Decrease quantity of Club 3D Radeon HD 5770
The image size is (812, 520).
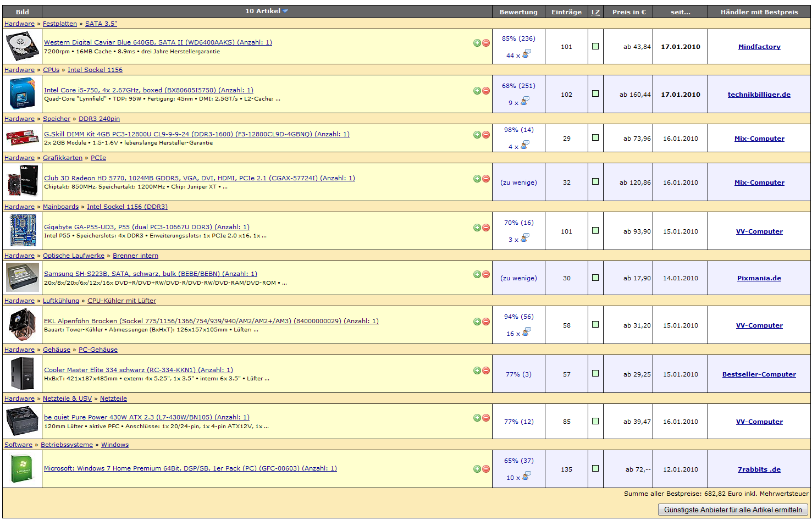[x=486, y=179]
